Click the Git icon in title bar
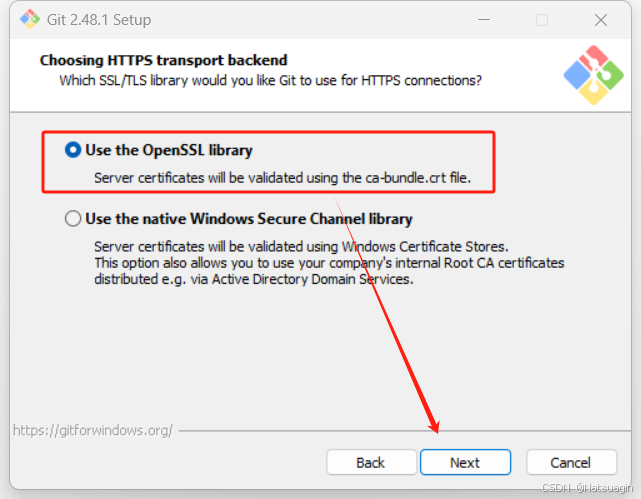 point(30,19)
